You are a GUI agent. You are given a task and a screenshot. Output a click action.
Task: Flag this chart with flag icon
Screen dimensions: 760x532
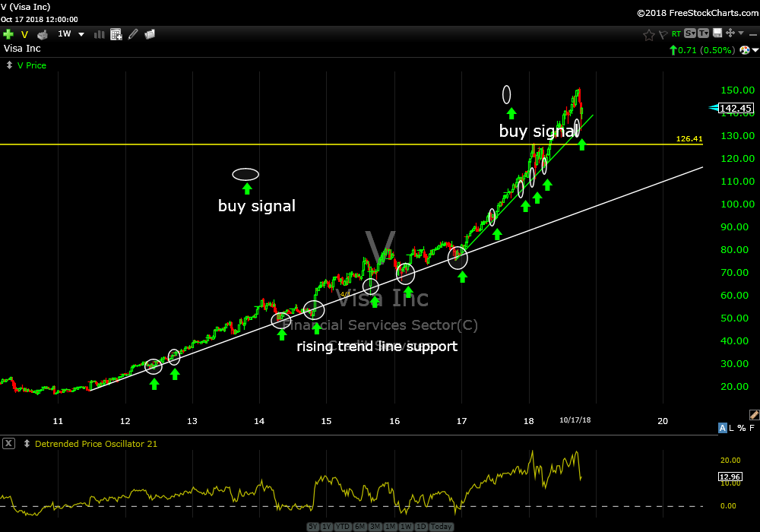pos(662,34)
